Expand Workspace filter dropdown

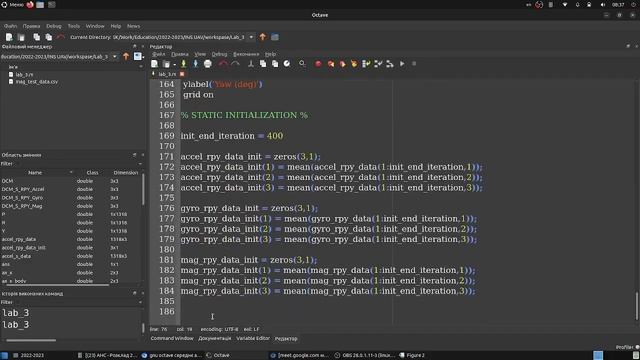(x=140, y=164)
